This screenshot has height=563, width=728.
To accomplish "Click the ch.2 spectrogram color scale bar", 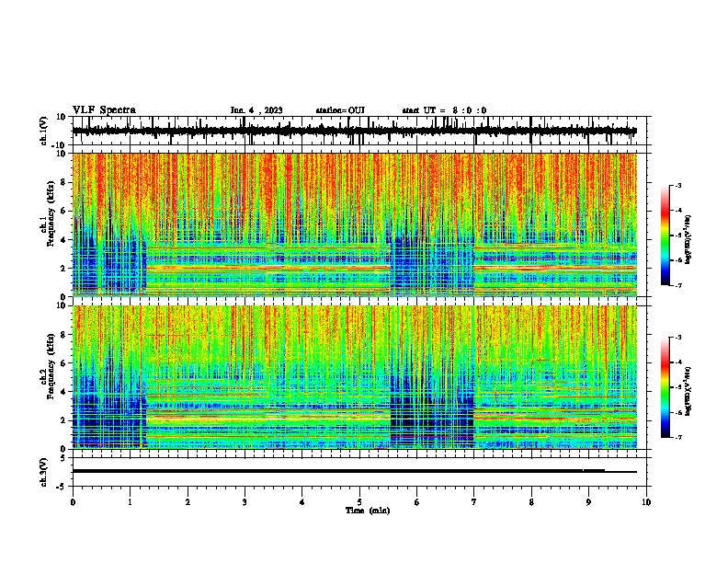I will (x=665, y=387).
